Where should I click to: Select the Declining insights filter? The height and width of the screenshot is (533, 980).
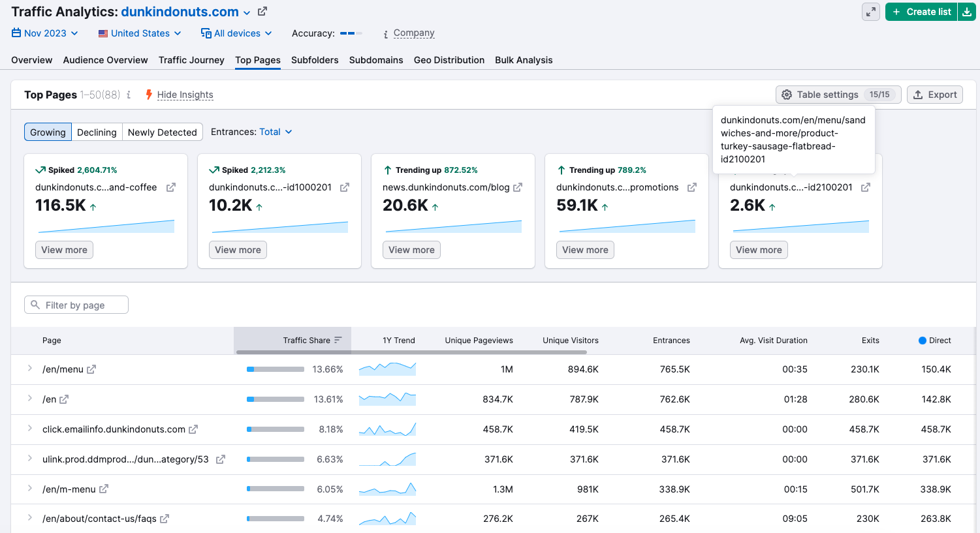pyautogui.click(x=97, y=132)
